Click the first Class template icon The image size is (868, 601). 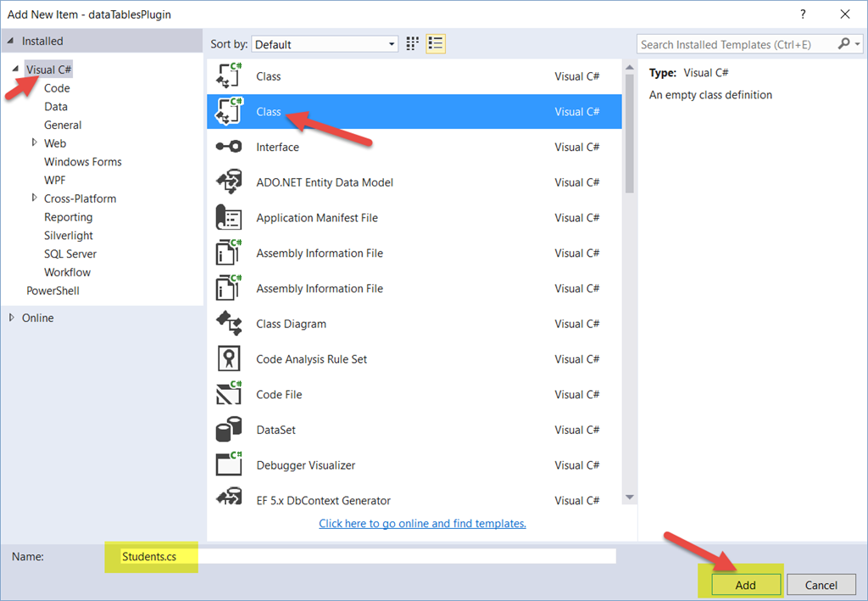click(229, 75)
